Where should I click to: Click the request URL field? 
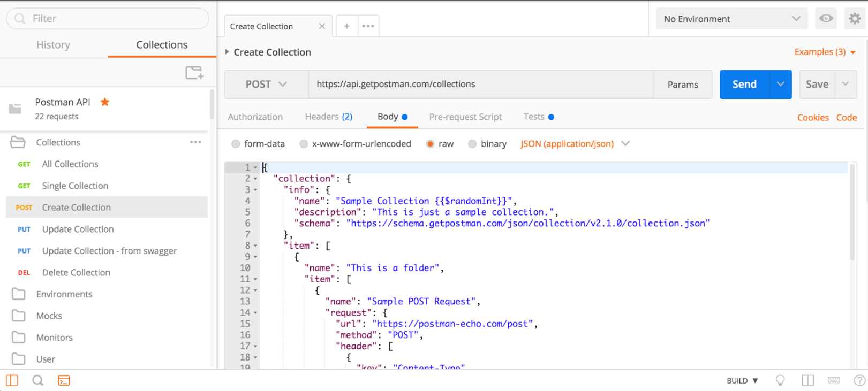click(481, 85)
